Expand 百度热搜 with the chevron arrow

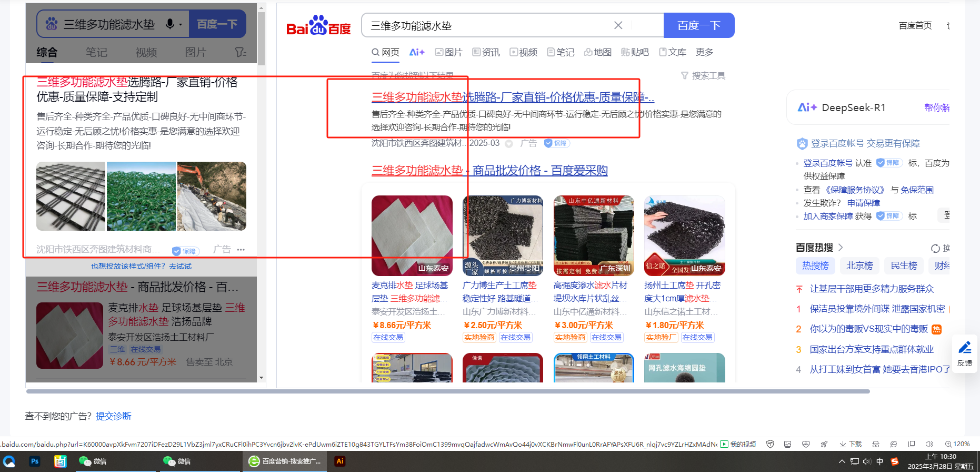click(x=841, y=248)
